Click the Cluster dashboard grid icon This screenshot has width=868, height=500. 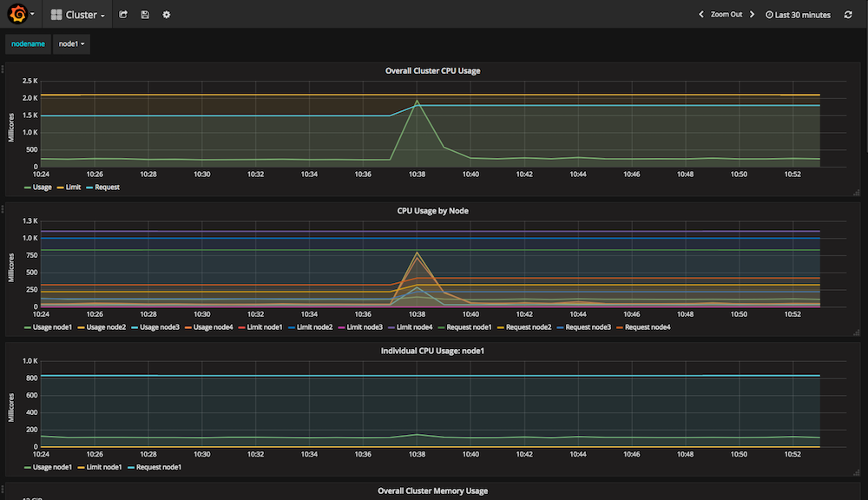click(56, 15)
